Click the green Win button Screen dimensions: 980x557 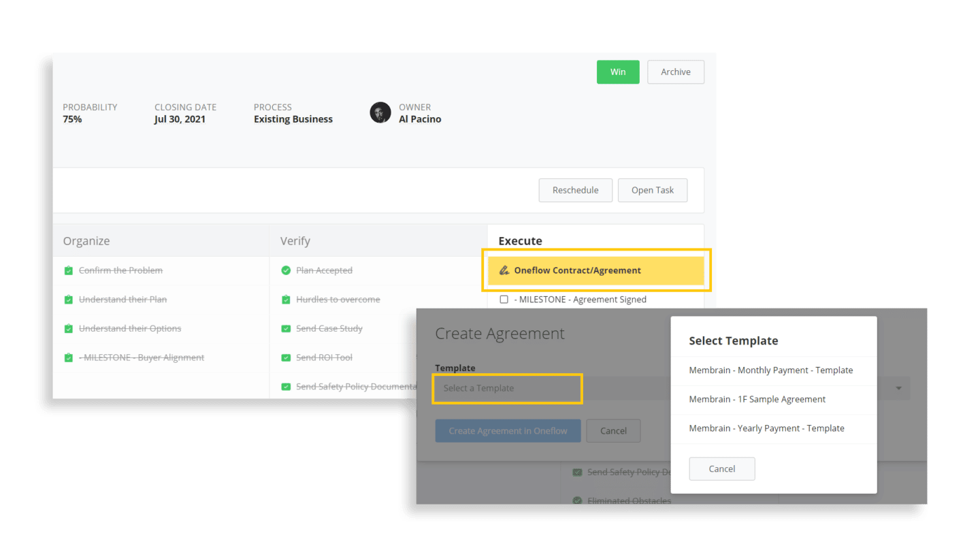(x=618, y=72)
